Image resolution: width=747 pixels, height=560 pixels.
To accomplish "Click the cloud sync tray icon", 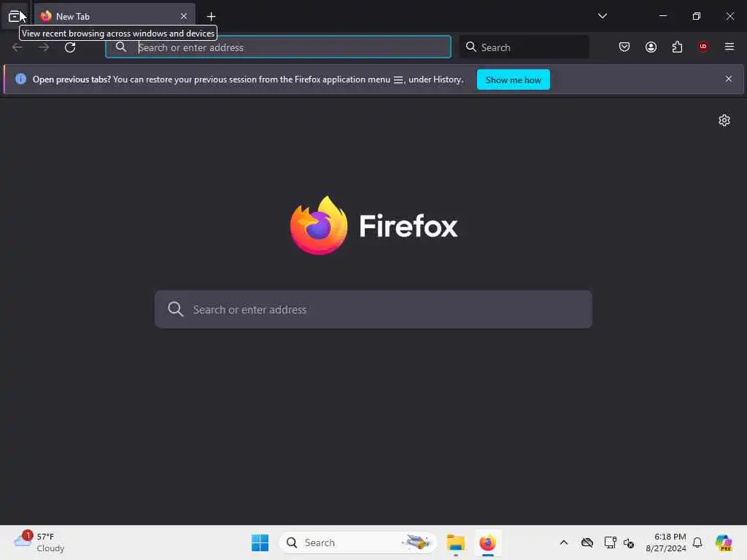I will pos(587,542).
